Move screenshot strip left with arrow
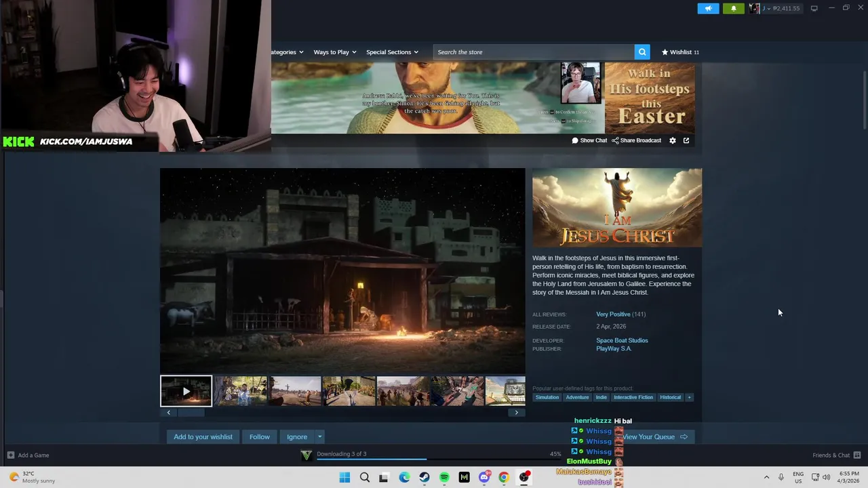Screen dimensions: 868x488 click(169, 412)
